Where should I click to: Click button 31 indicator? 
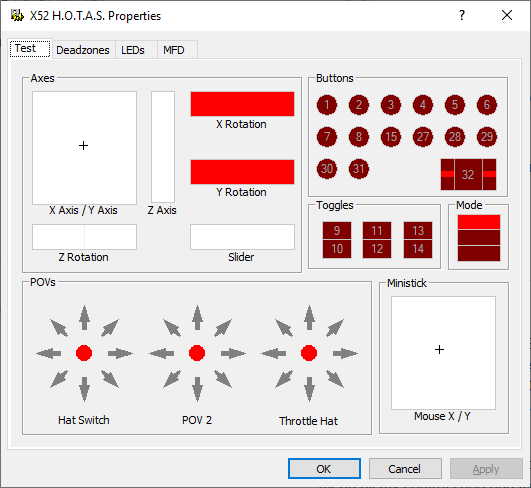pyautogui.click(x=359, y=169)
